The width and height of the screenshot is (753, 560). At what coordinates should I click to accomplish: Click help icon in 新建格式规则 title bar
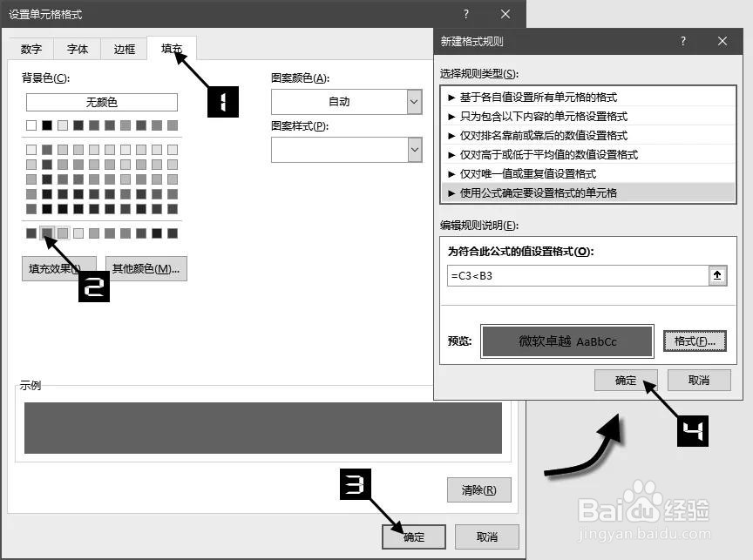[x=683, y=41]
